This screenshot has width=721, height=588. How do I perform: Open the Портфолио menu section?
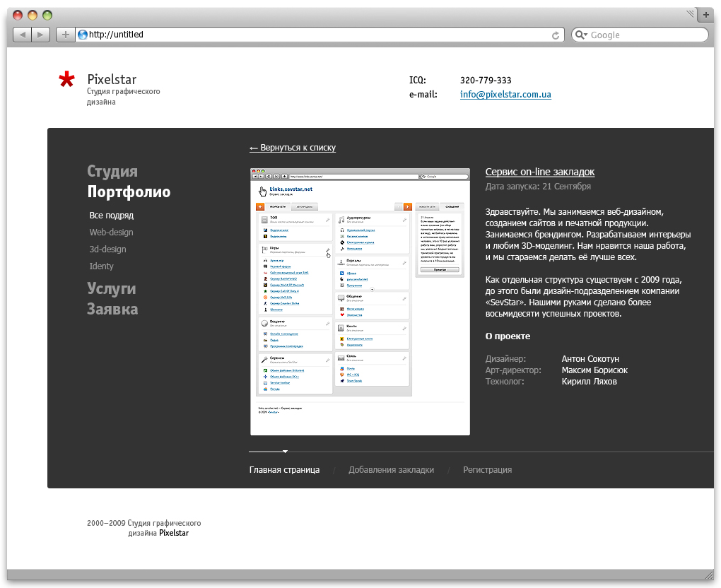coord(129,192)
